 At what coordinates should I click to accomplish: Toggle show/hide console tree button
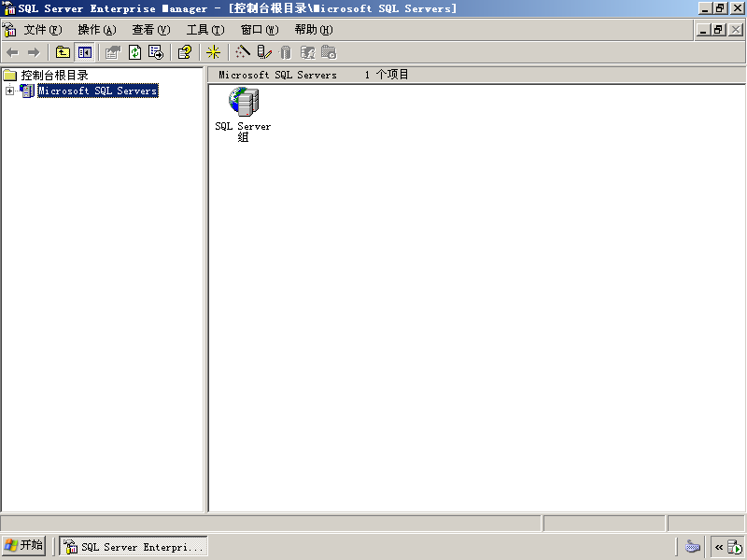click(85, 52)
